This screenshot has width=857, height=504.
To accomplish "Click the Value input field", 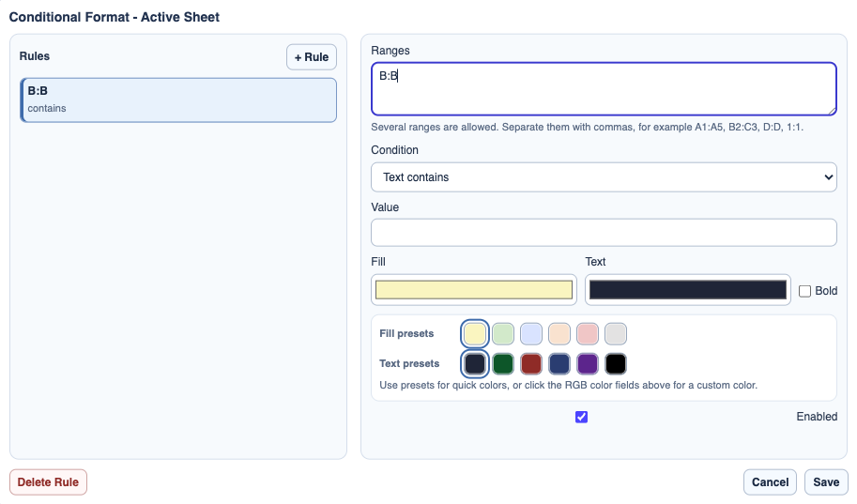I will click(604, 233).
